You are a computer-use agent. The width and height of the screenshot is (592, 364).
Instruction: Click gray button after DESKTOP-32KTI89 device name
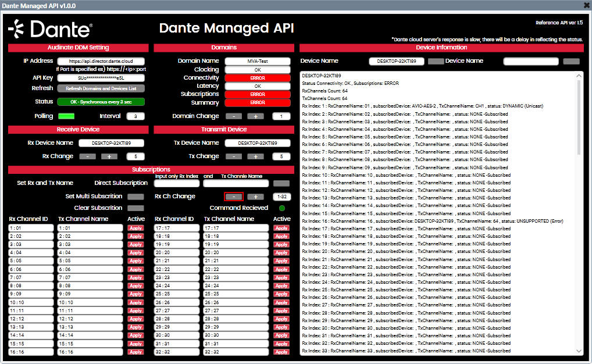(x=436, y=62)
